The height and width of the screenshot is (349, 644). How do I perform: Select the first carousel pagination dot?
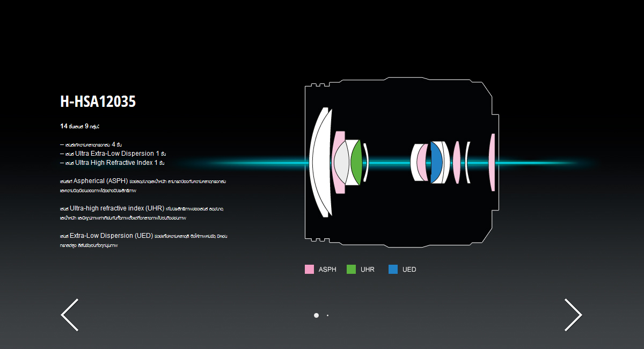316,315
